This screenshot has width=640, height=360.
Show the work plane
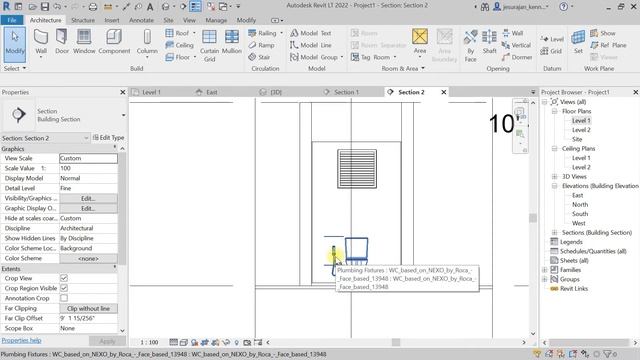click(x=603, y=33)
